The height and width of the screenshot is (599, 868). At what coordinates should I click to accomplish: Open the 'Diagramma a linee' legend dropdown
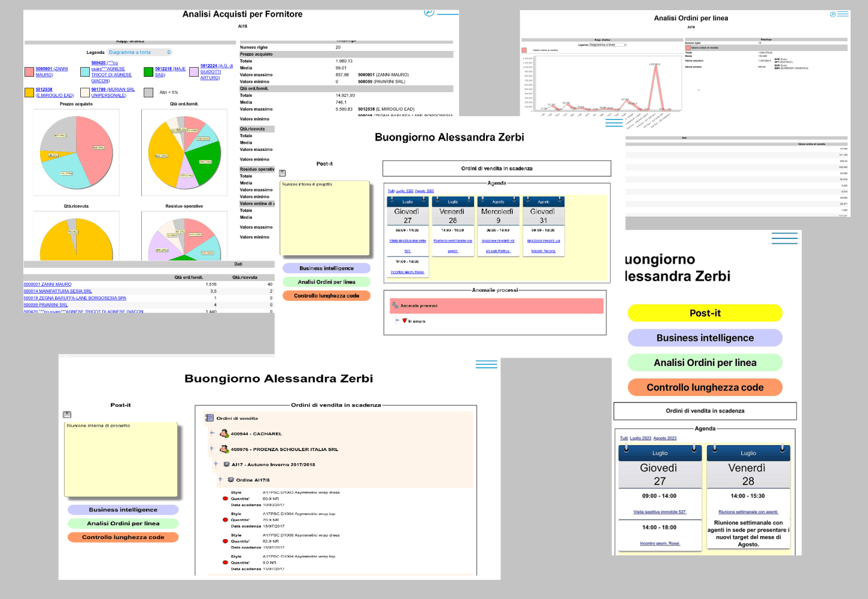pos(608,45)
